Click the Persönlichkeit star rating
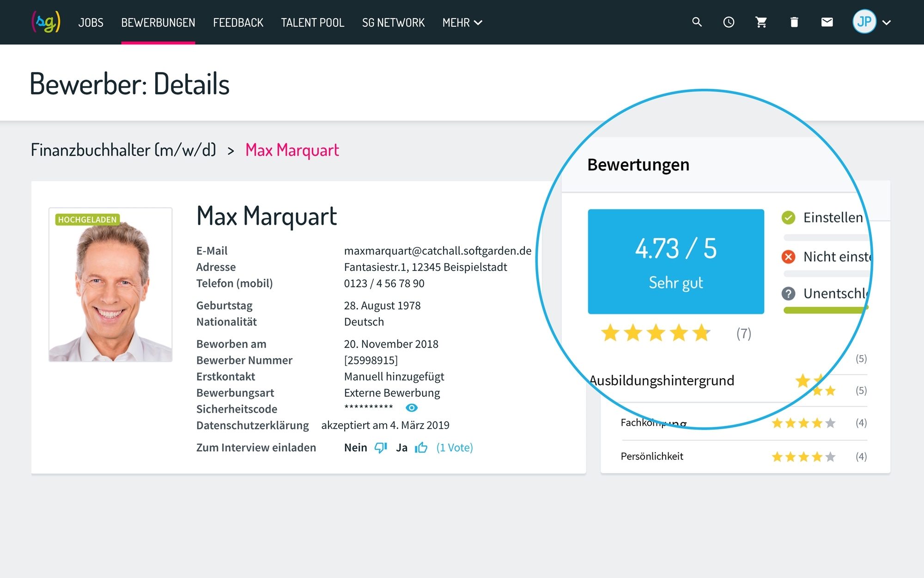The image size is (924, 578). tap(803, 457)
